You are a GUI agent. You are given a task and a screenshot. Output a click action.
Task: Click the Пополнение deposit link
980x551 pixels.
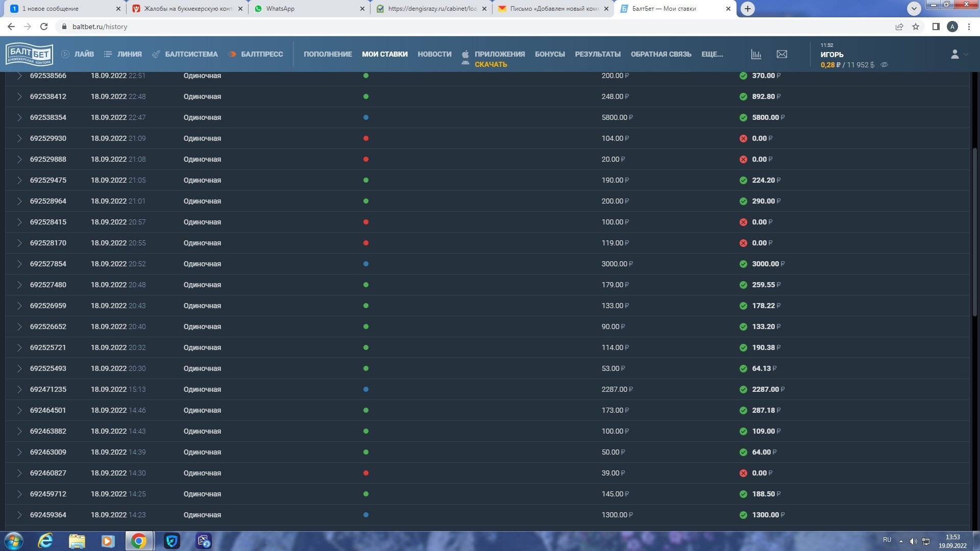[x=328, y=54]
